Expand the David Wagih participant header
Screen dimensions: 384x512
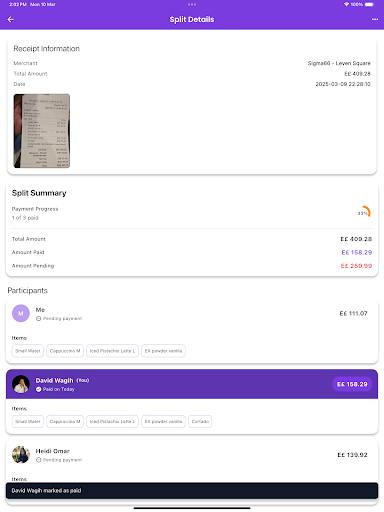(192, 384)
